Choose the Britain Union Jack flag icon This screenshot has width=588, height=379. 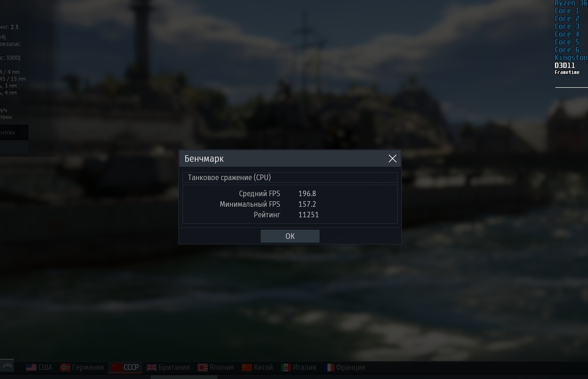point(152,368)
